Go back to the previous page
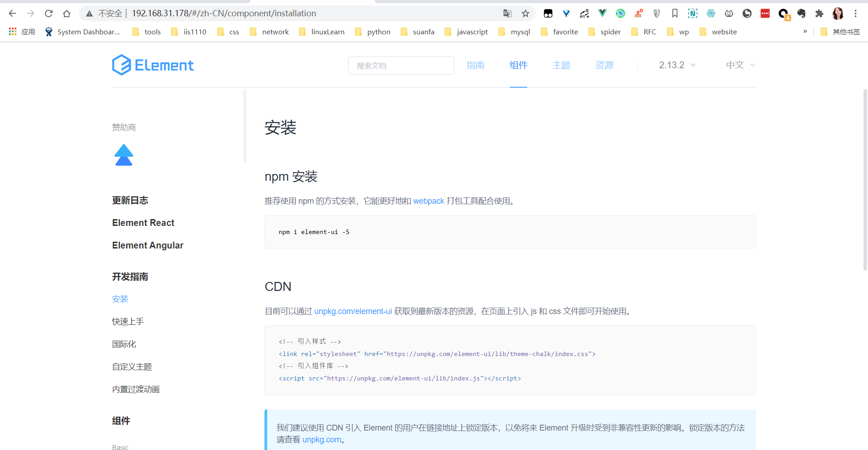This screenshot has height=450, width=868. [x=12, y=14]
